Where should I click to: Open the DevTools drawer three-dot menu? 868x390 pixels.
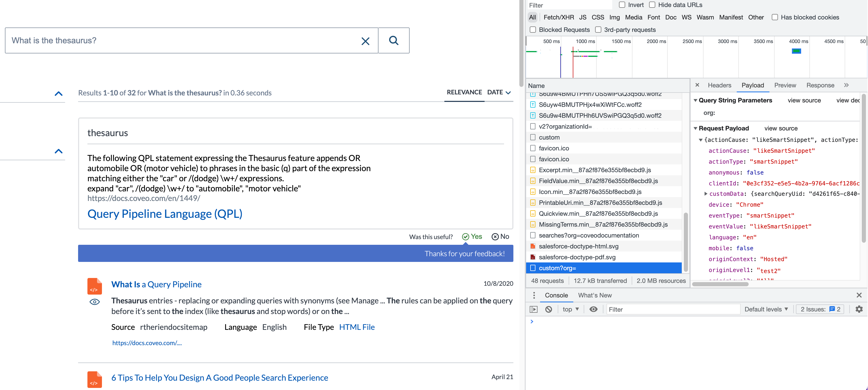pos(534,295)
